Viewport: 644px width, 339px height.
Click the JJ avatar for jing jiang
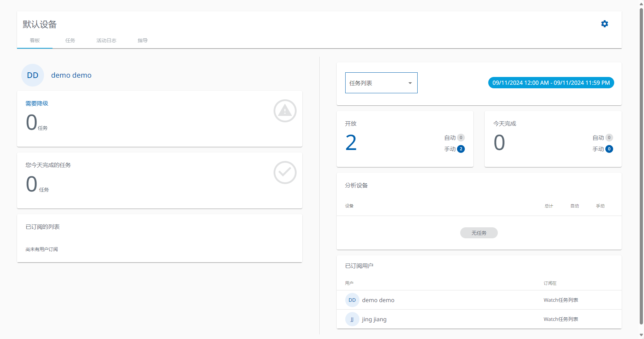352,319
